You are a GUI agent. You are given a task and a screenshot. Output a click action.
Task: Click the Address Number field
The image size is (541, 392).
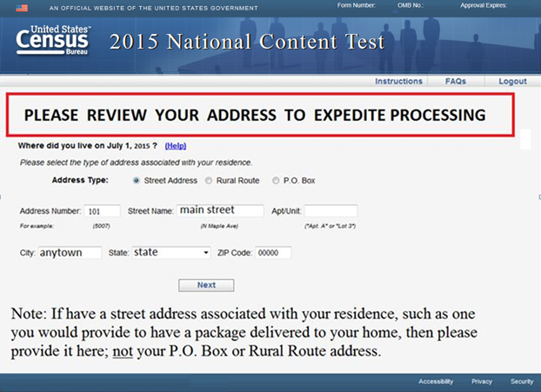click(102, 211)
